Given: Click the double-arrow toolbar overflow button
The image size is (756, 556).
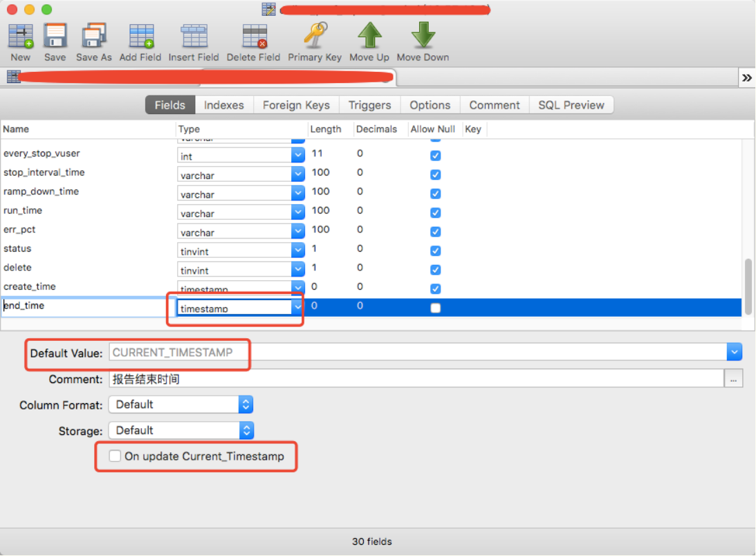Looking at the screenshot, I should pos(747,77).
